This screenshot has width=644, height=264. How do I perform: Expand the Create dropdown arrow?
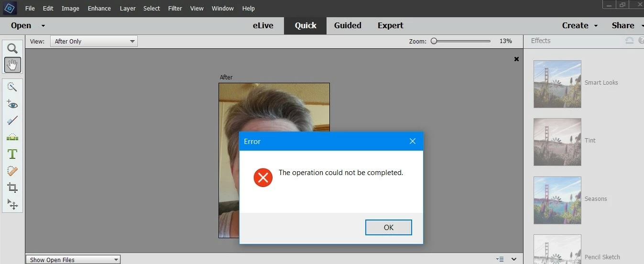596,26
